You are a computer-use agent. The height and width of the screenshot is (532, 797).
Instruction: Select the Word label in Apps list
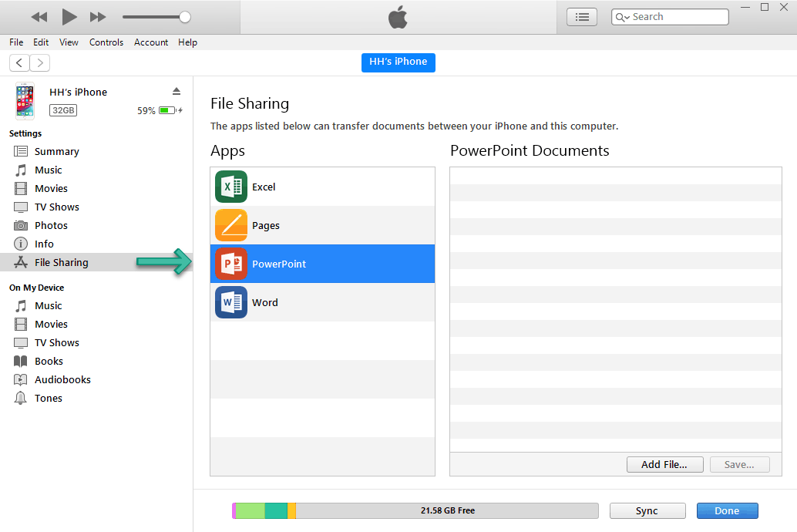265,302
